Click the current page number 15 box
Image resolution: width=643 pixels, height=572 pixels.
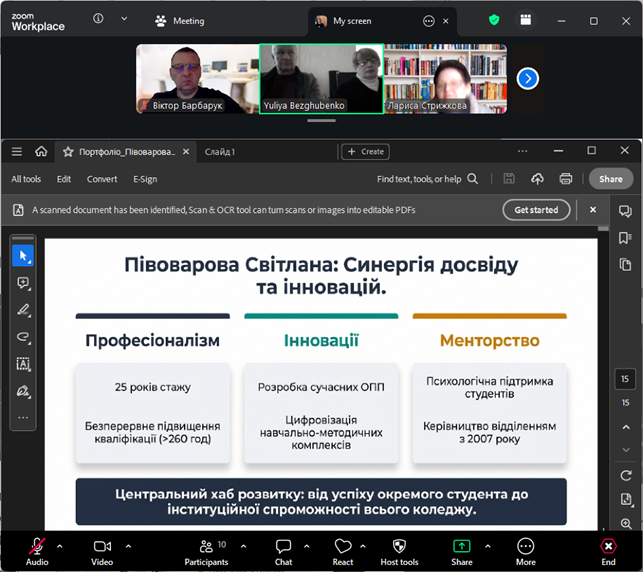625,379
